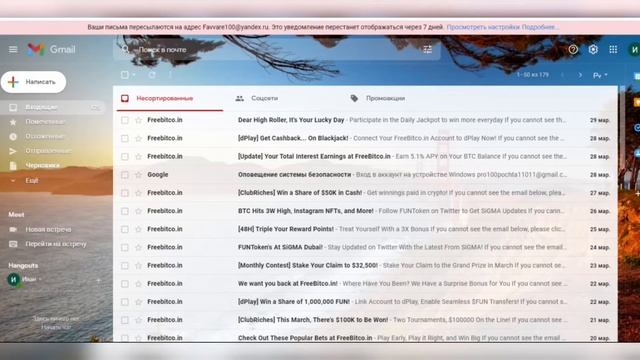
Task: Open the main menu hamburger icon
Action: click(x=13, y=49)
